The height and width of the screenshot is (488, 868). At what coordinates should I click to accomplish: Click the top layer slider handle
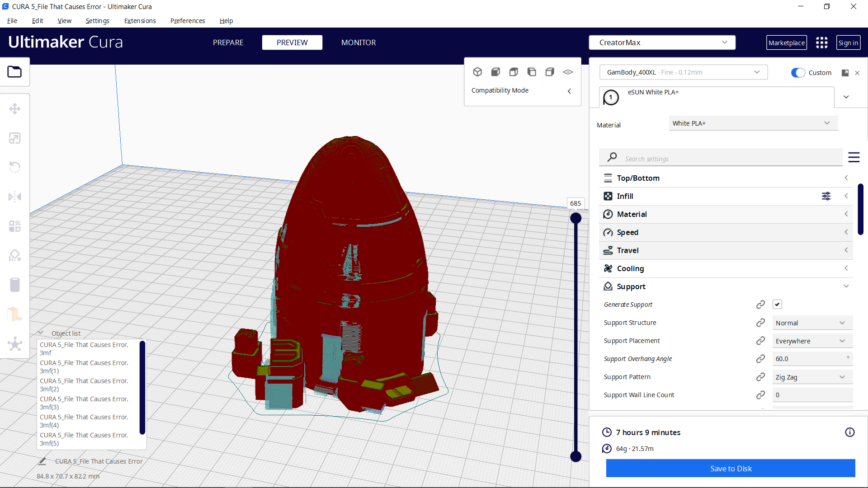(576, 218)
